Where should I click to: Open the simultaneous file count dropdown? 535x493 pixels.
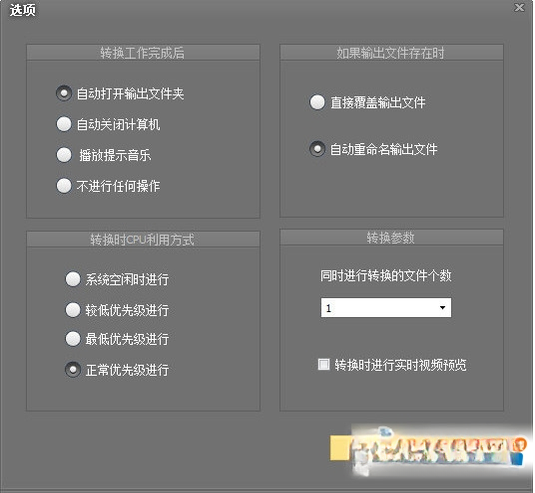386,308
